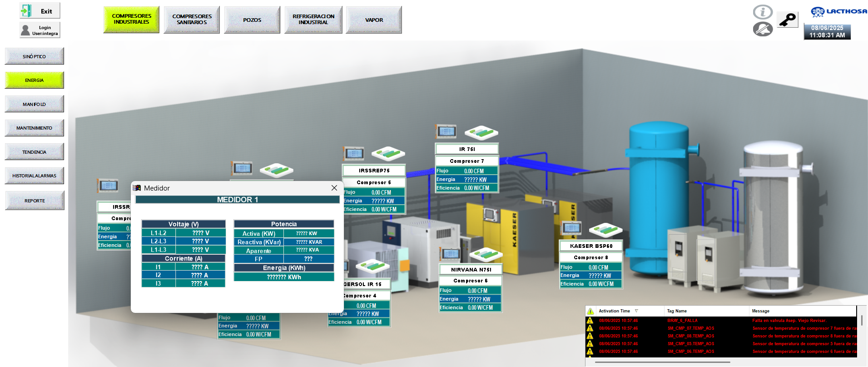Select the SM_CMP_08.TEMP_AOS alarm row
The height and width of the screenshot is (367, 868).
(721, 336)
